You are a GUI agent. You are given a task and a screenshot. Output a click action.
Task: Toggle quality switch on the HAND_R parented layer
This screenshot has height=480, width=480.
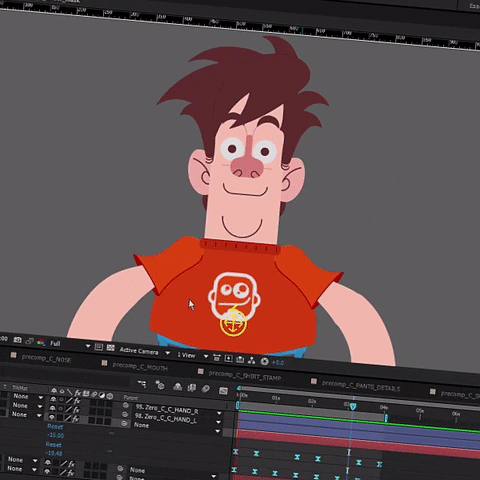click(x=69, y=400)
